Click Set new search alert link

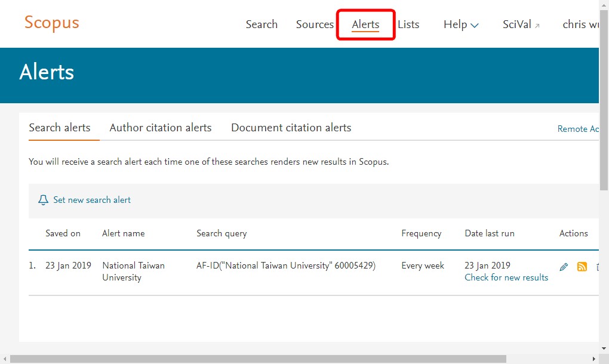[x=92, y=200]
